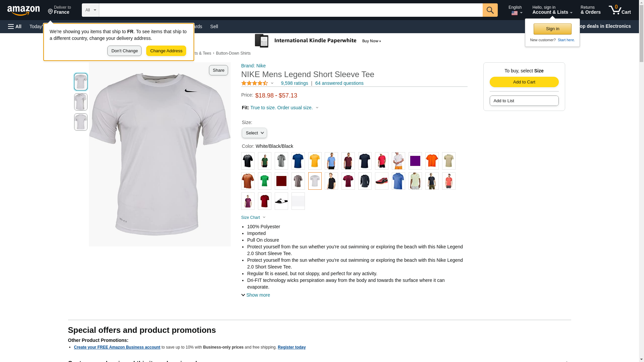Image resolution: width=644 pixels, height=362 pixels.
Task: Click the US flag language icon
Action: [x=515, y=13]
